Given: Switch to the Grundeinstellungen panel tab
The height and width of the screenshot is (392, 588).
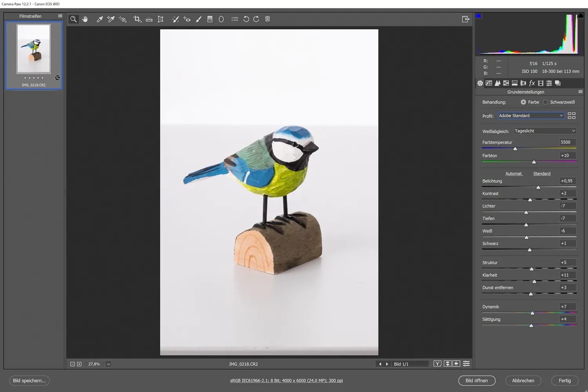Looking at the screenshot, I should point(480,83).
